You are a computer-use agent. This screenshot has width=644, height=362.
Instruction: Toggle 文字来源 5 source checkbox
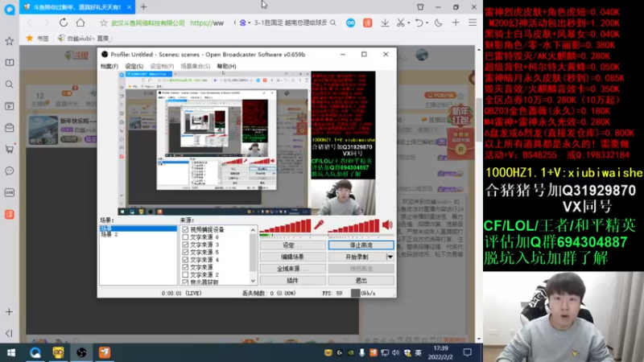[185, 252]
